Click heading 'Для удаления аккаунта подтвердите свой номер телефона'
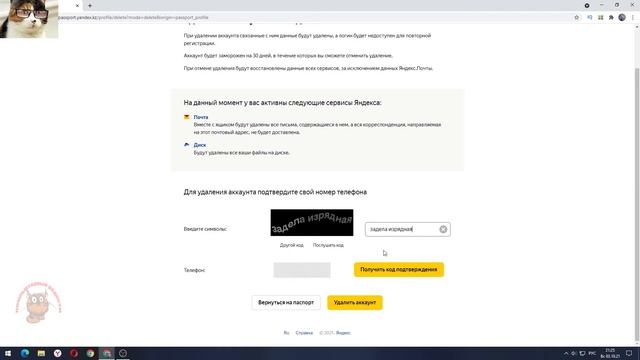Image resolution: width=640 pixels, height=360 pixels. [275, 192]
